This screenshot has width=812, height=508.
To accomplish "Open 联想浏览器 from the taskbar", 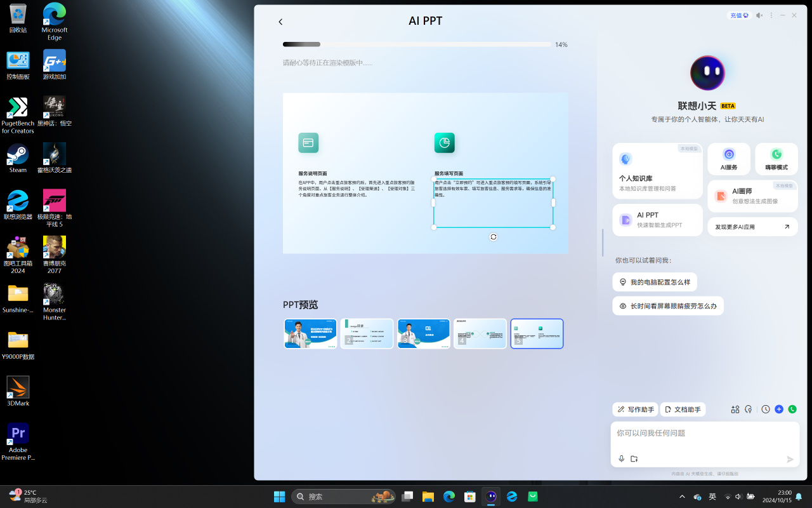I will [x=512, y=497].
